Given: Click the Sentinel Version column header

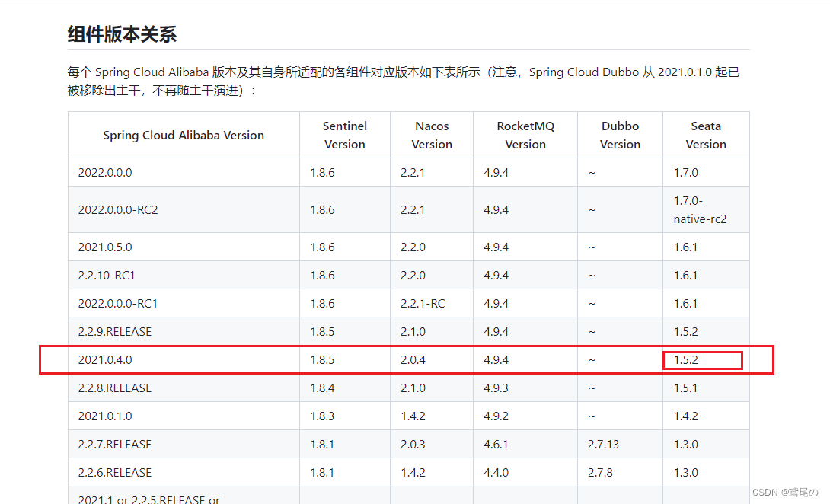Looking at the screenshot, I should click(x=345, y=135).
